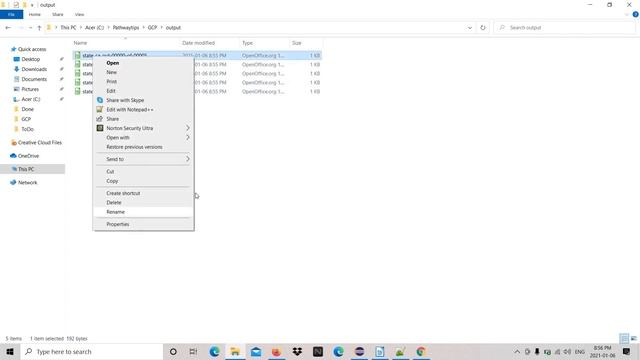Select Copy in the context menu

pos(143,181)
